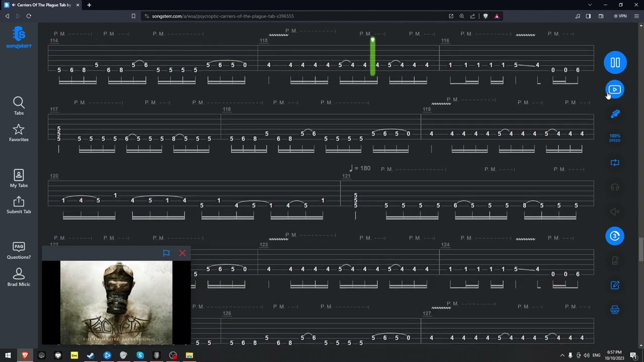This screenshot has height=362, width=644.
Task: Click measure number 121
Action: coord(346,176)
